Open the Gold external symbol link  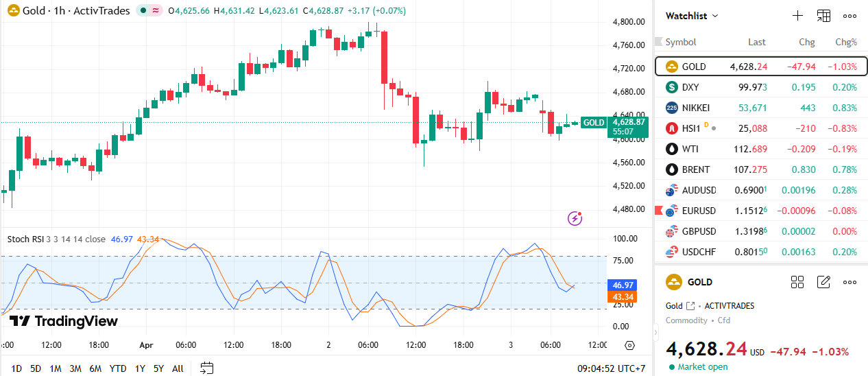(690, 306)
